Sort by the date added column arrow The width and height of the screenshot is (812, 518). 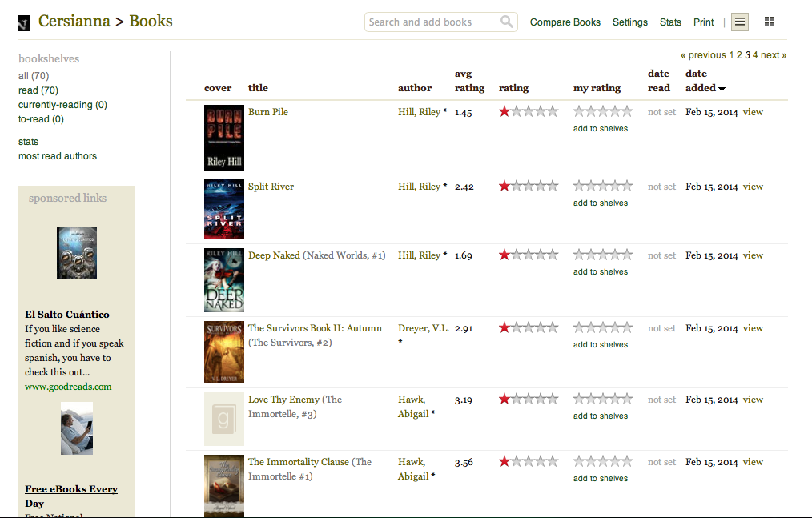point(722,89)
